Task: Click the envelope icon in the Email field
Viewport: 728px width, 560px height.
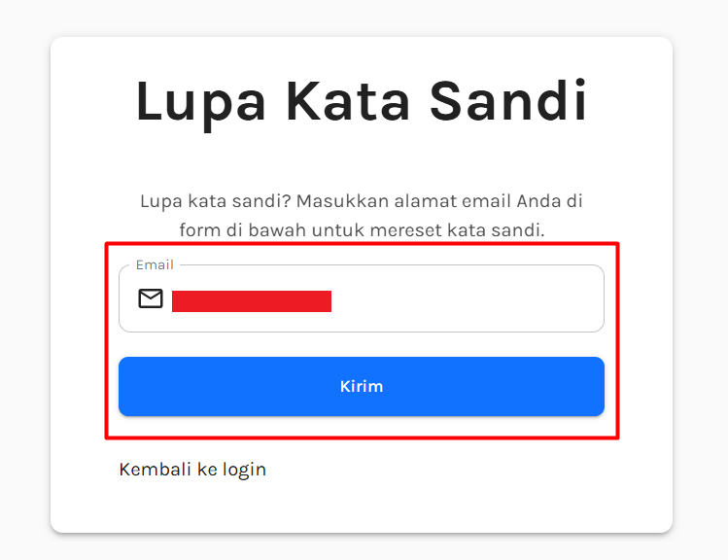Action: [151, 298]
